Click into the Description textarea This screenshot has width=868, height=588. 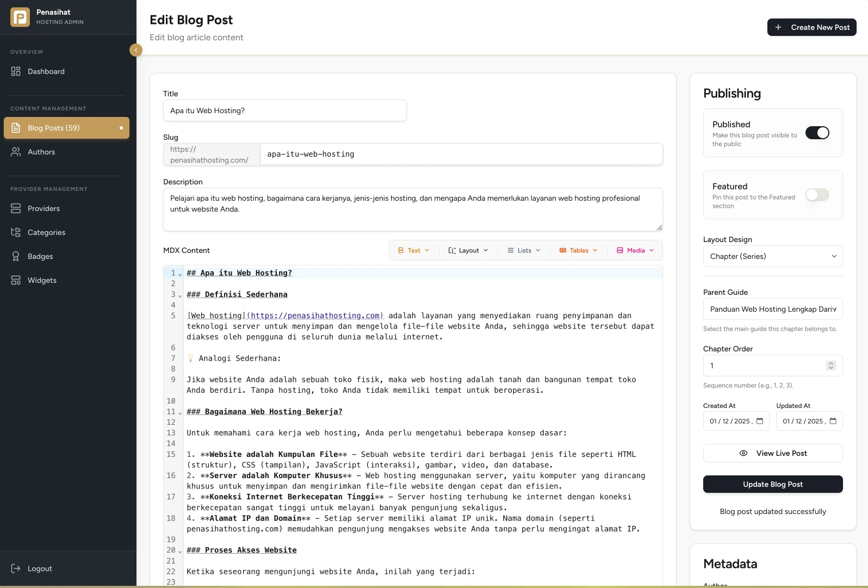point(413,209)
